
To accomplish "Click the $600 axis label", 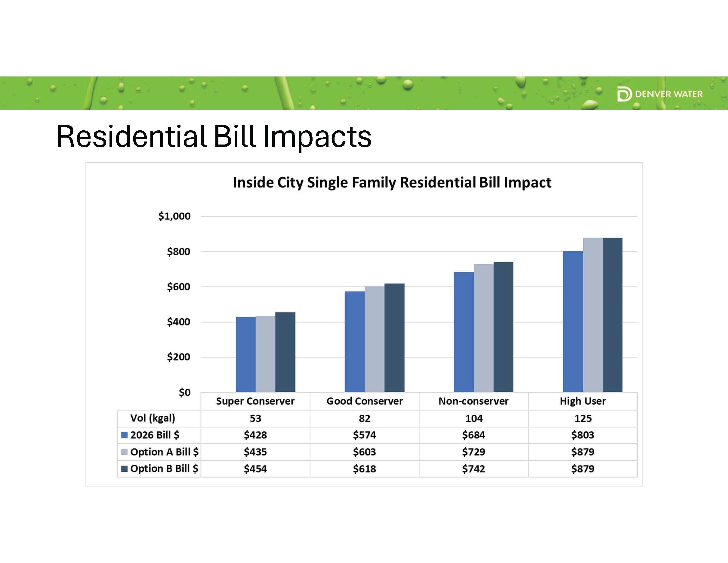I will (178, 287).
